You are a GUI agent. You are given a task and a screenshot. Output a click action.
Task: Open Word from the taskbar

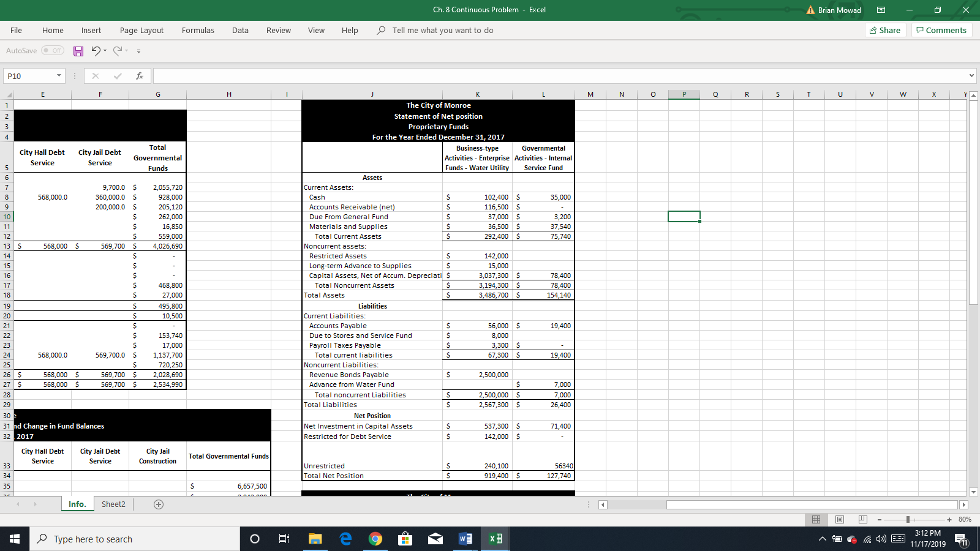coord(465,539)
